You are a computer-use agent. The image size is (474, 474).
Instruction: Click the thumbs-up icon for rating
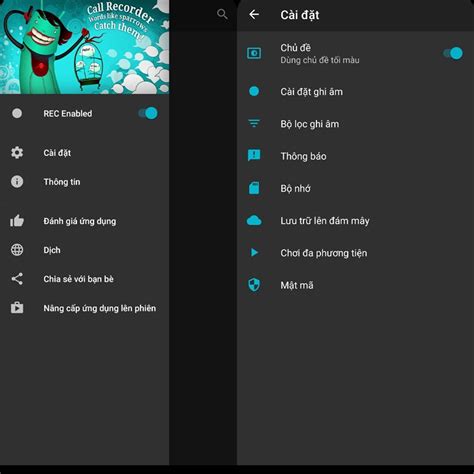tap(17, 221)
